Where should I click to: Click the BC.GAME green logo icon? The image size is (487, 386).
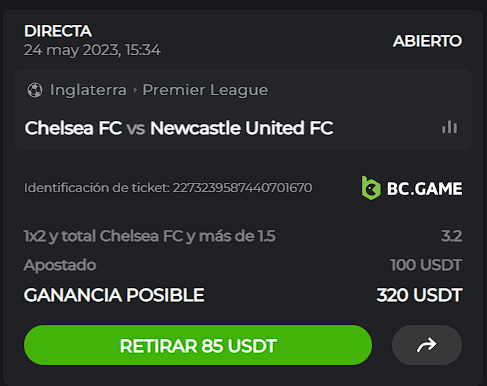[371, 188]
